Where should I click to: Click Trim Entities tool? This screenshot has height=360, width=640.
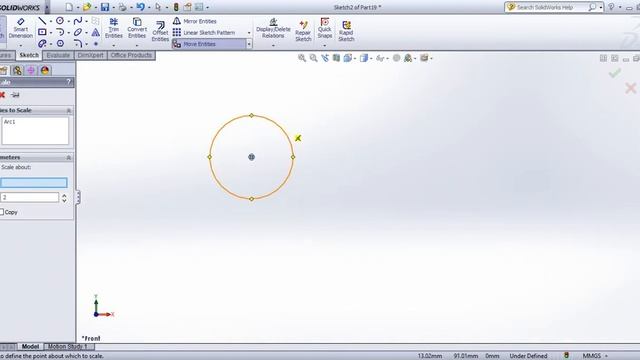113,28
